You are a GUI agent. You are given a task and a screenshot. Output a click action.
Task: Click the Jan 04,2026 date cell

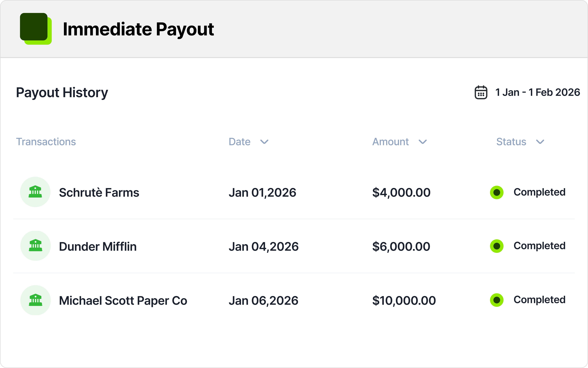263,247
